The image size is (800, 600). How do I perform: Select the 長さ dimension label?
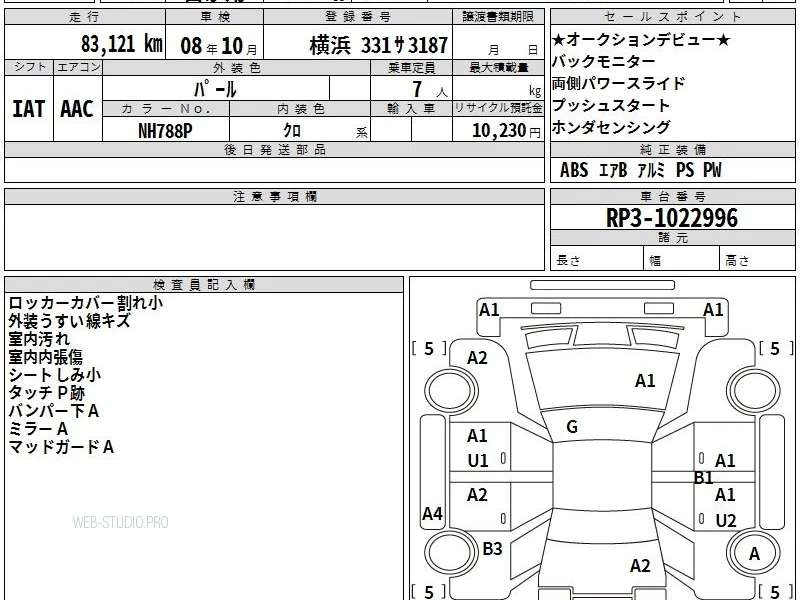tap(568, 260)
